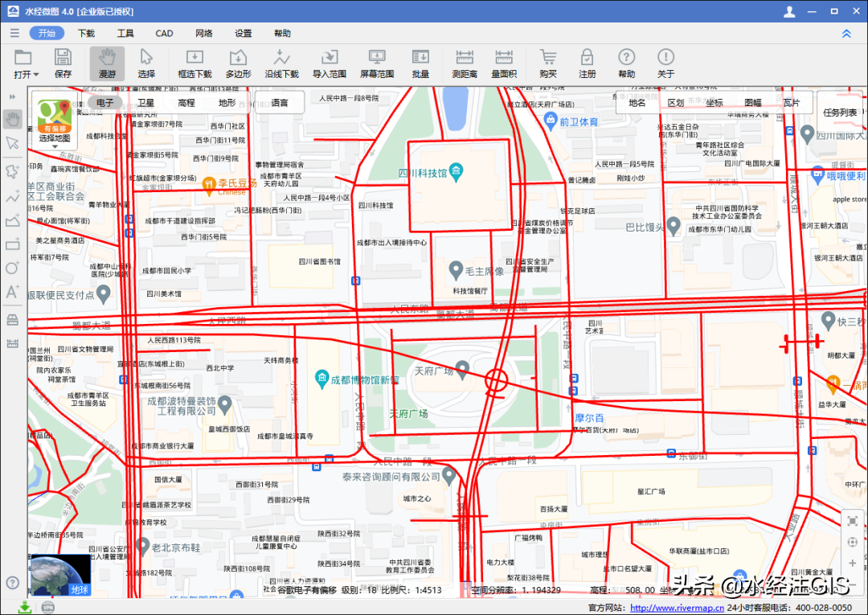Viewport: 868px width, 615px height.
Task: Select the draw polygon tool in sidebar
Action: pos(12,220)
